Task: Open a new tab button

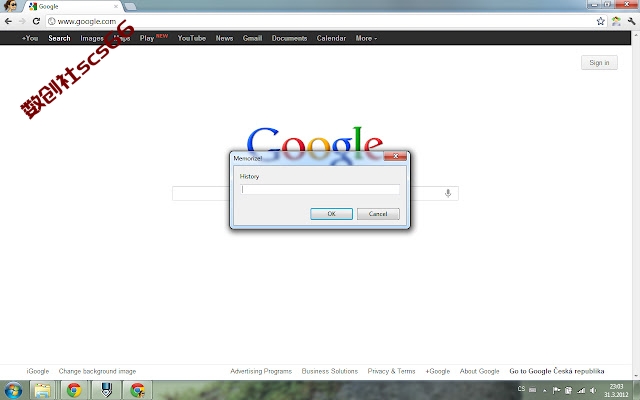Action: [130, 7]
